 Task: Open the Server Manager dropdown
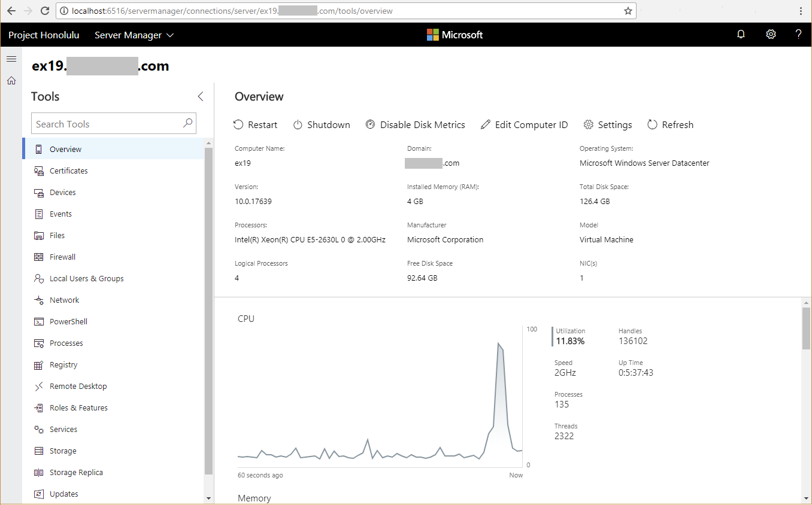click(x=134, y=35)
